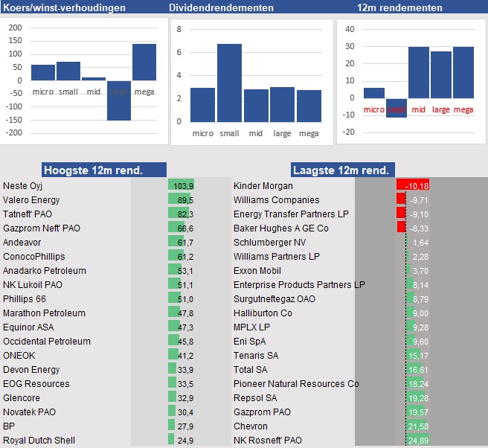Select the Repsol SA row label

[x=255, y=398]
